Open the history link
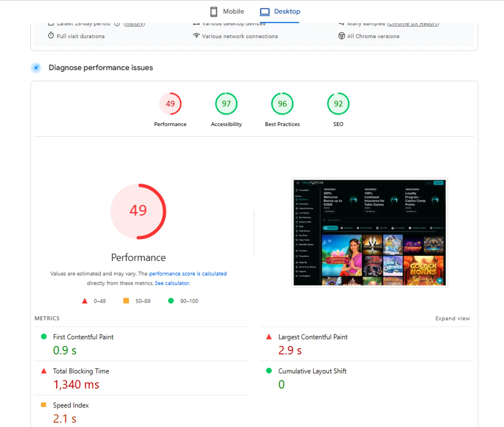 click(134, 24)
